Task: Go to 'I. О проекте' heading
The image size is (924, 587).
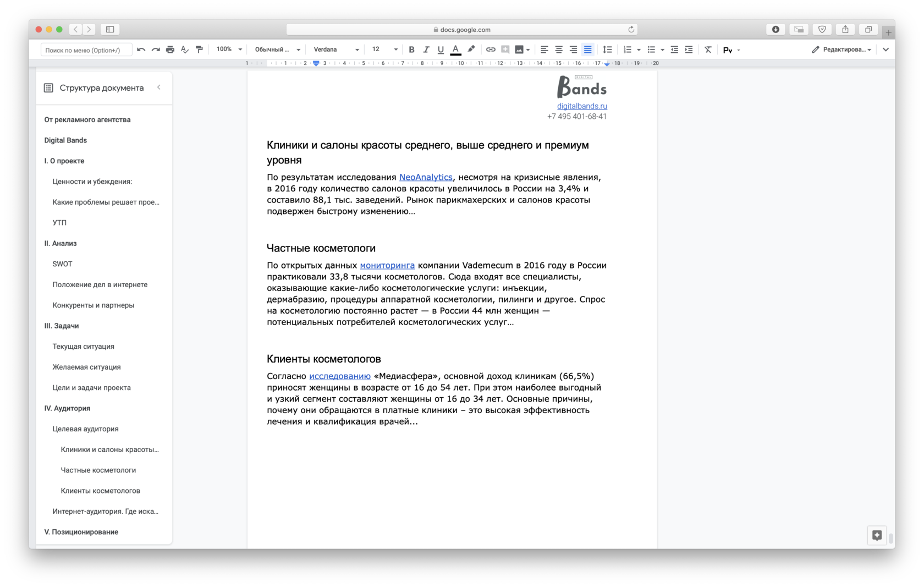Action: coord(64,161)
